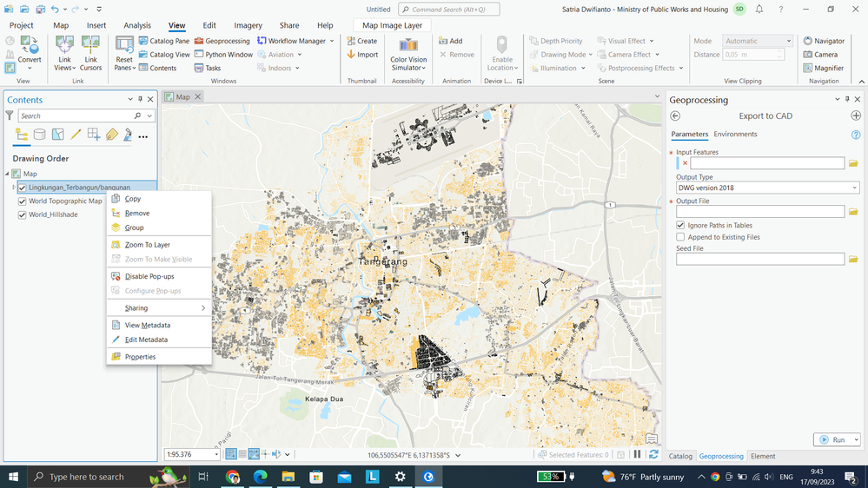Open the Run button dropdown arrow

857,440
